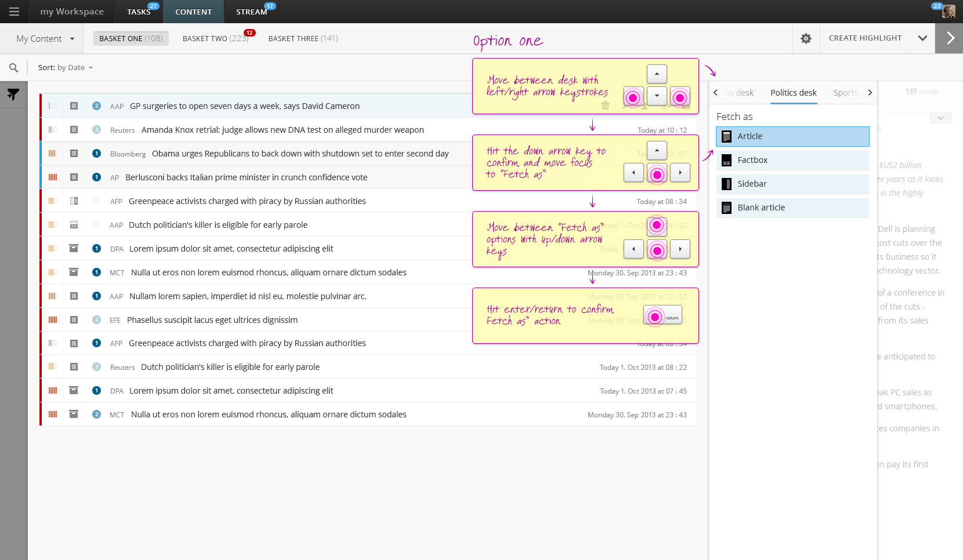
Task: Expand the chevron beside Create Highlight
Action: tap(922, 38)
